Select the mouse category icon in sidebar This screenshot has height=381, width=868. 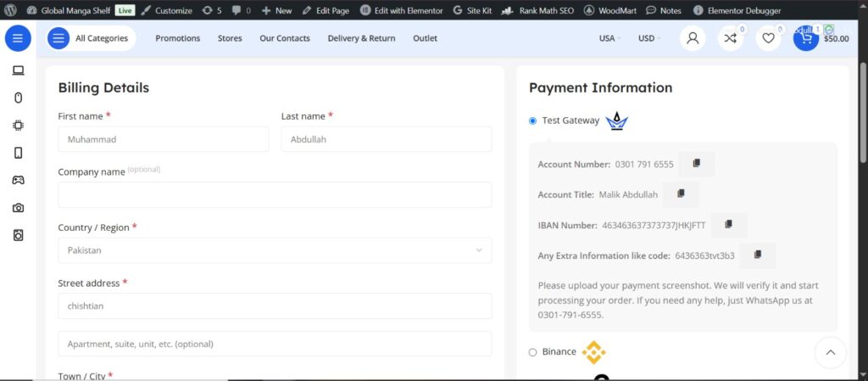(19, 98)
